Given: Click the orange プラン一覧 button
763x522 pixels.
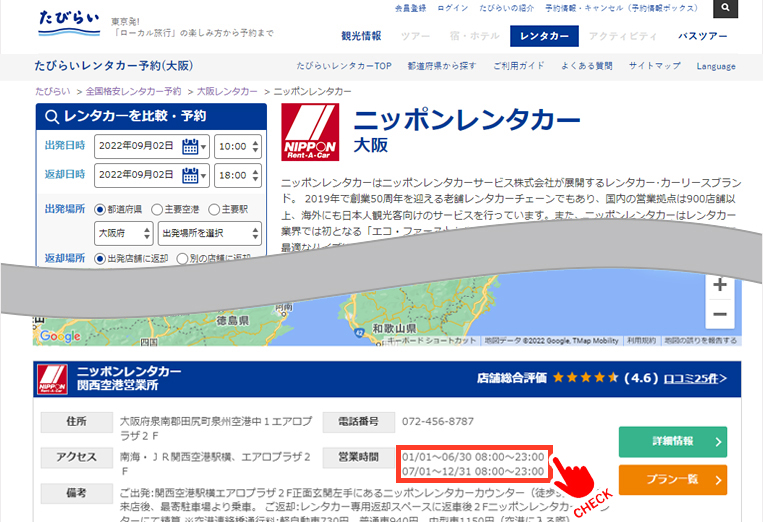Looking at the screenshot, I should pyautogui.click(x=673, y=480).
